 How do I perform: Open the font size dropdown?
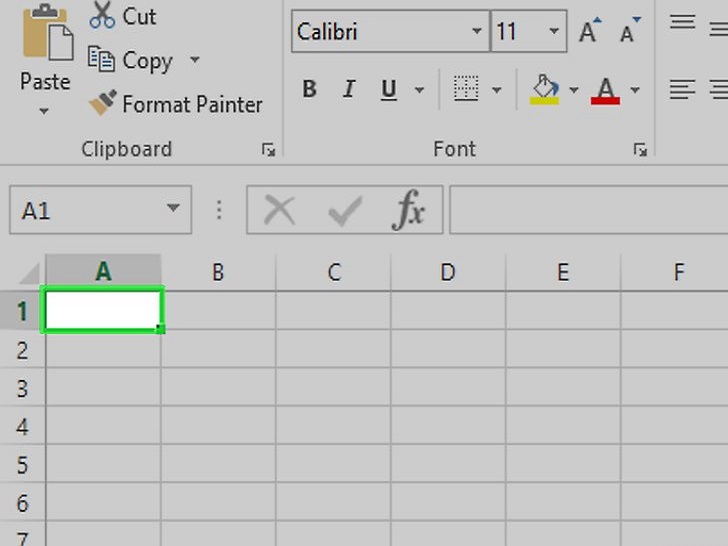pos(554,32)
